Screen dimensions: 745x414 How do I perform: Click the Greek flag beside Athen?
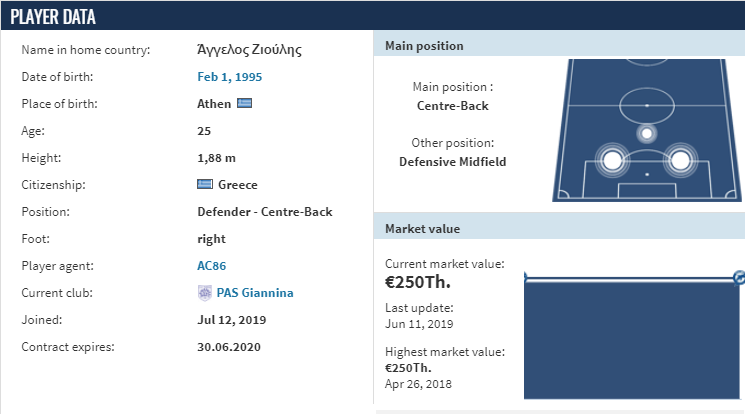[244, 103]
